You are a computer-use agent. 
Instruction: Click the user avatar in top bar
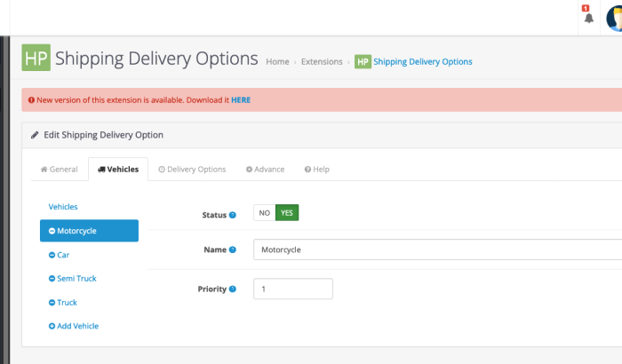tap(615, 18)
